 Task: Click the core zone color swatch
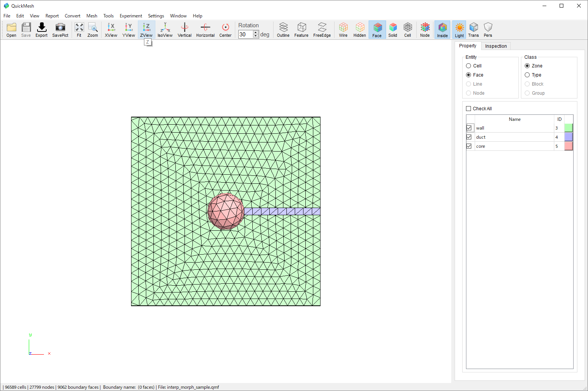pyautogui.click(x=568, y=146)
